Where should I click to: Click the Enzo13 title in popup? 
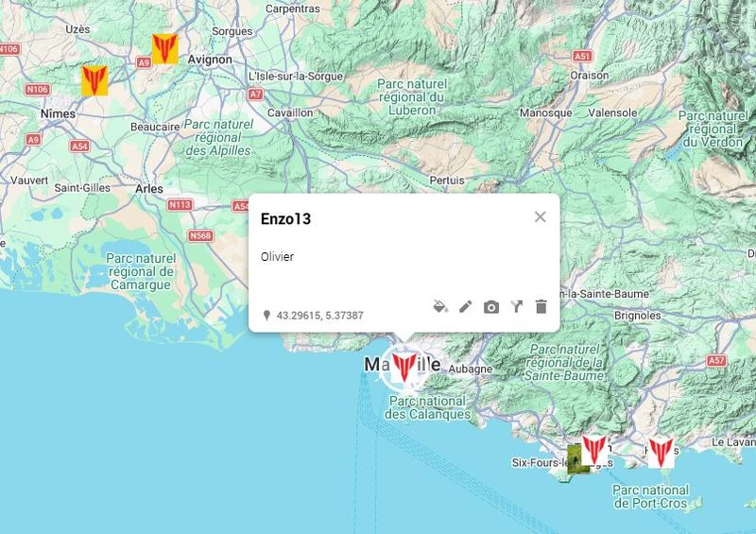tap(286, 219)
